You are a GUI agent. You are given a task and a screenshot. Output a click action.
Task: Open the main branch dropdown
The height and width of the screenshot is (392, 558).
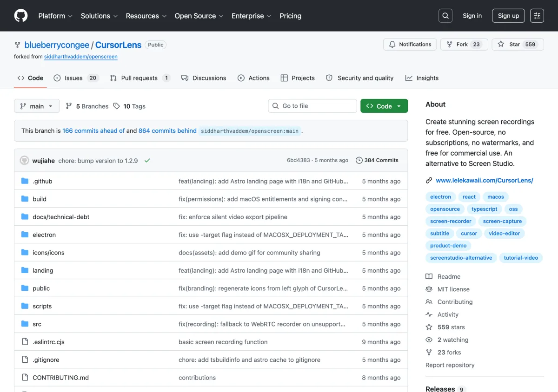pyautogui.click(x=37, y=106)
